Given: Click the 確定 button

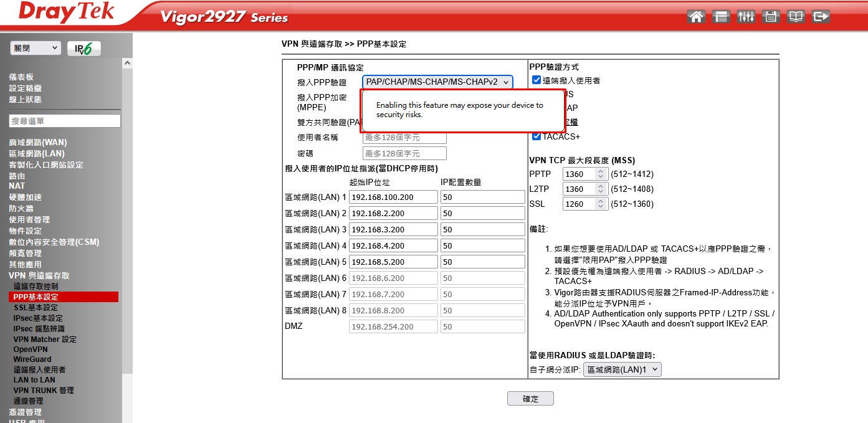Looking at the screenshot, I should (x=530, y=399).
